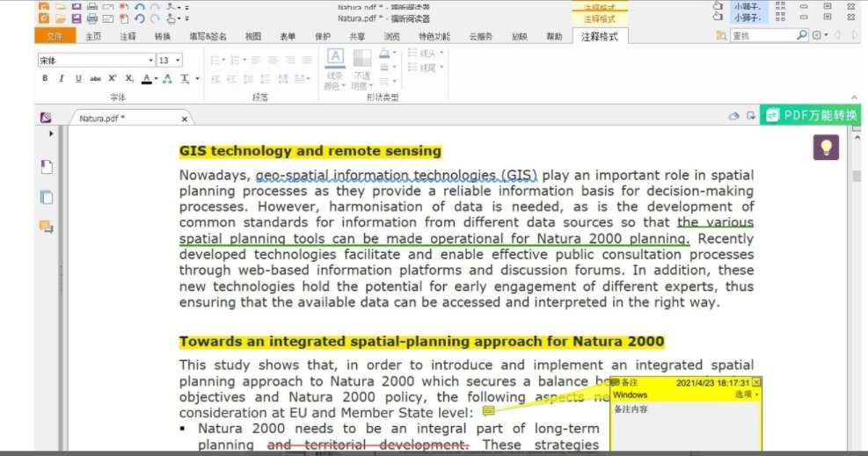Image resolution: width=868 pixels, height=456 pixels.
Task: Open the 宋体 font name dropdown
Action: (x=94, y=61)
